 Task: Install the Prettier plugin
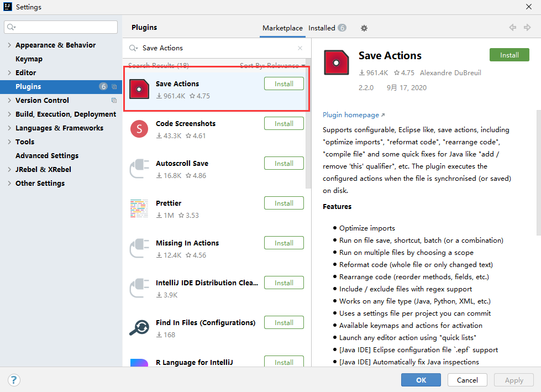pyautogui.click(x=284, y=203)
